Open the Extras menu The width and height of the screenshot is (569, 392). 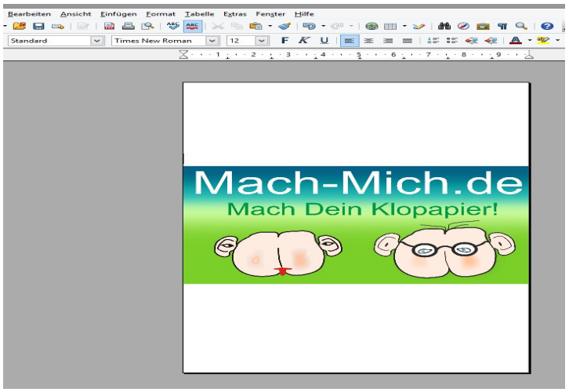pyautogui.click(x=235, y=14)
